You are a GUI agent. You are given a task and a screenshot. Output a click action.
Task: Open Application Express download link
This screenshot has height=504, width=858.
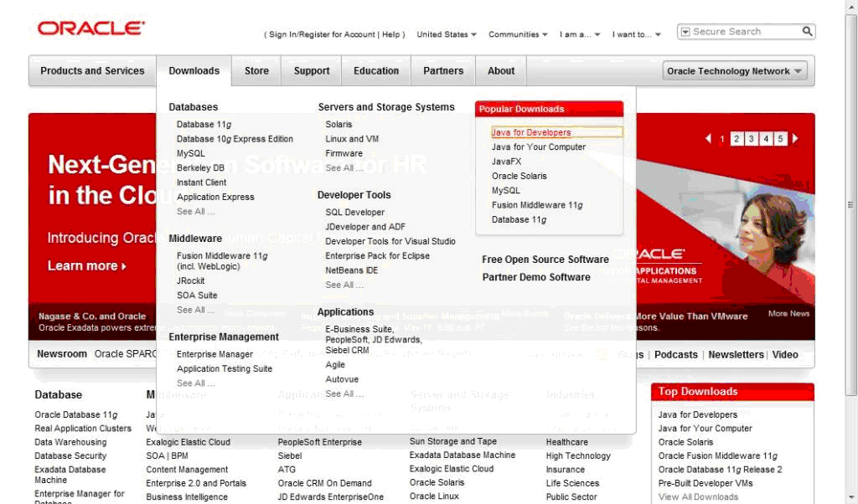pyautogui.click(x=215, y=197)
